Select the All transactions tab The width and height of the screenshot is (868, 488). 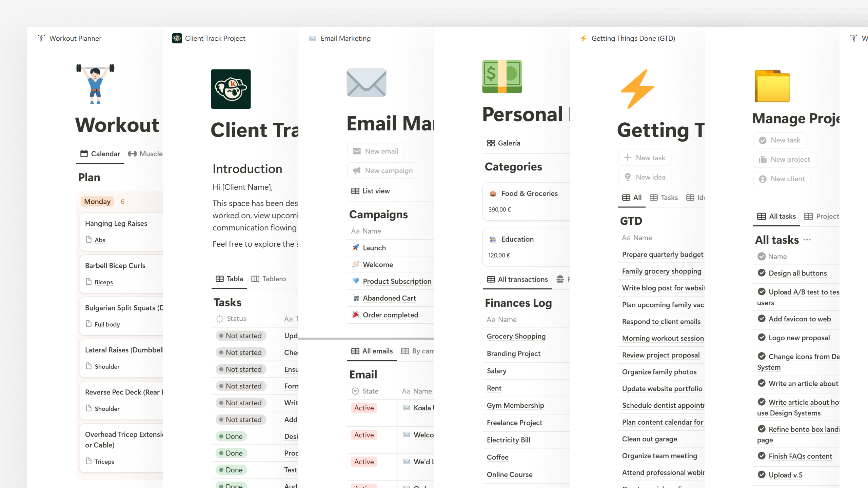click(517, 280)
